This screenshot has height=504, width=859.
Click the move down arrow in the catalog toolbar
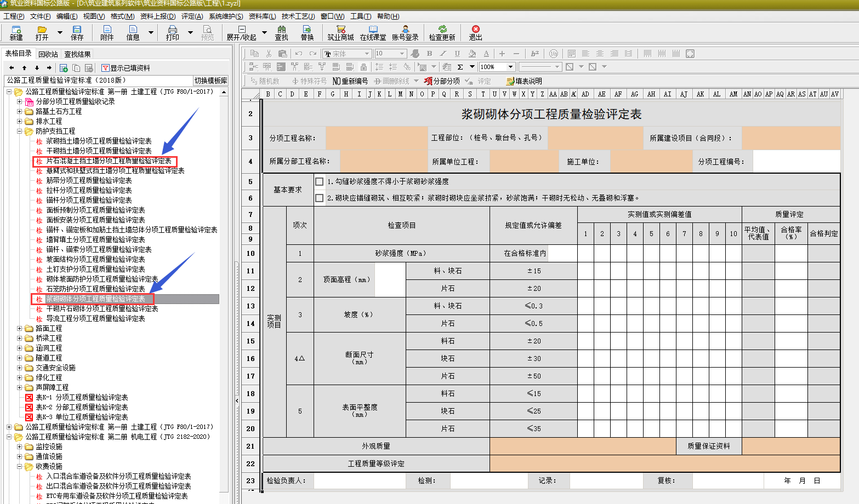pos(37,68)
